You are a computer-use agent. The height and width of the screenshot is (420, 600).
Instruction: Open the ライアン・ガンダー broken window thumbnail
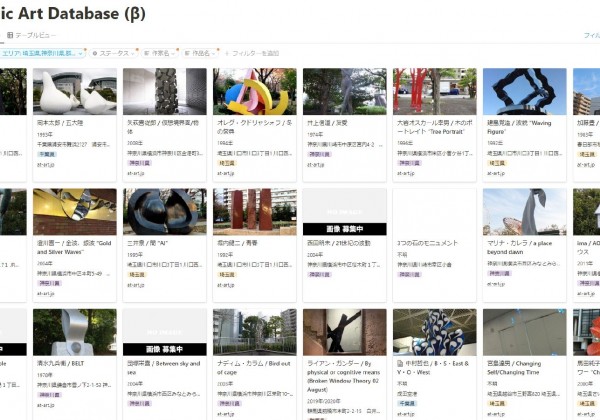coord(345,332)
